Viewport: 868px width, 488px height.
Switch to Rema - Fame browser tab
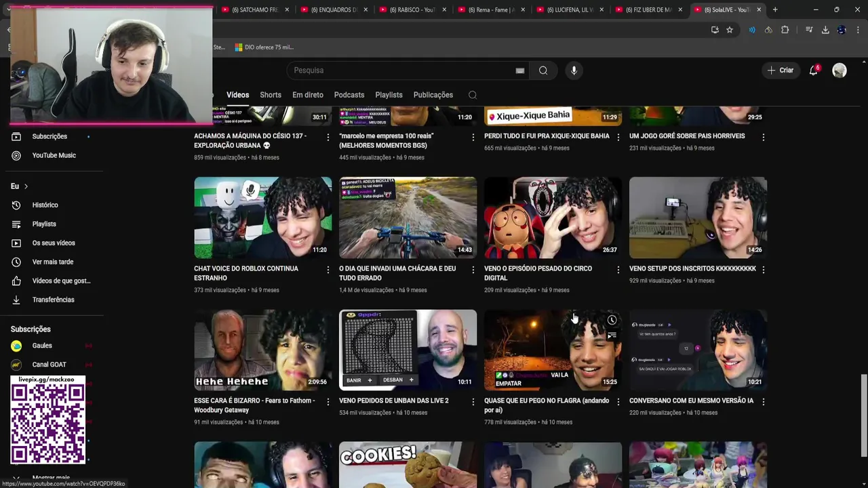(x=491, y=9)
